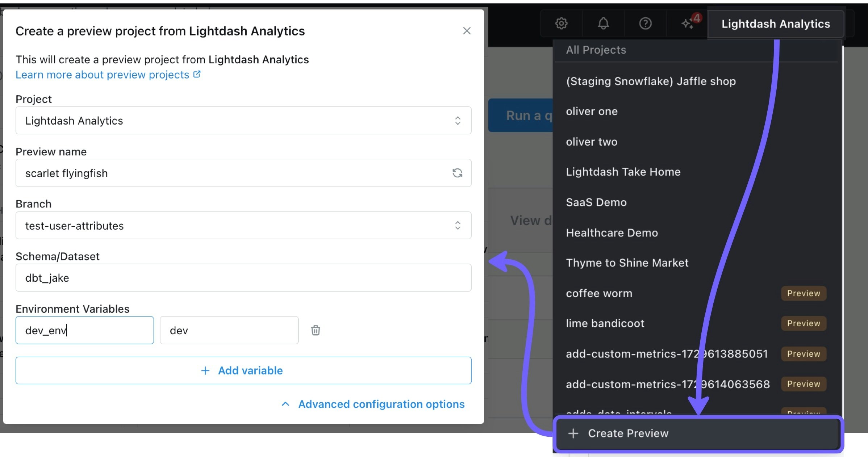Close the create preview dialog
868x457 pixels.
coord(467,31)
